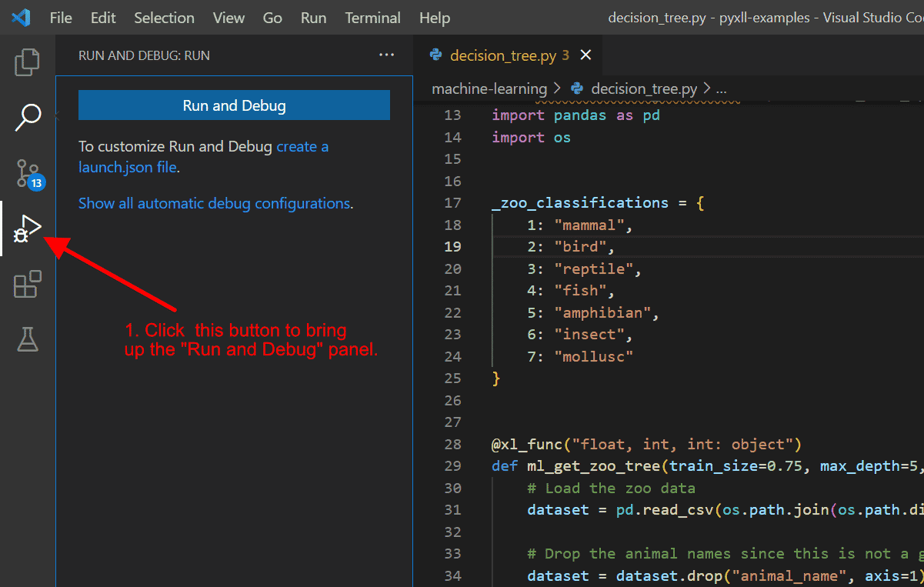Screen dimensions: 924x587
Task: Open the Run and Debug panel more actions ellipsis
Action: (385, 55)
